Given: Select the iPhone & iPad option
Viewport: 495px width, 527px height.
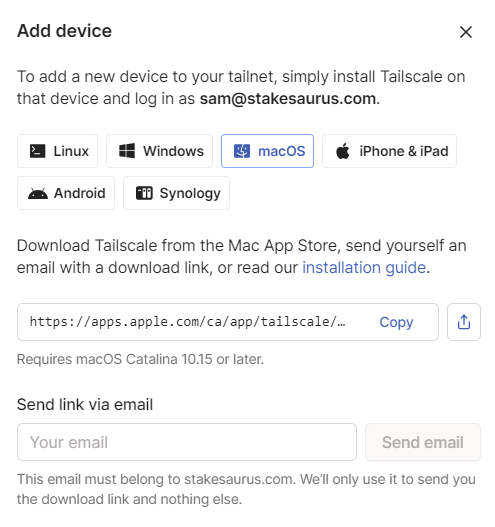Looking at the screenshot, I should [x=389, y=151].
